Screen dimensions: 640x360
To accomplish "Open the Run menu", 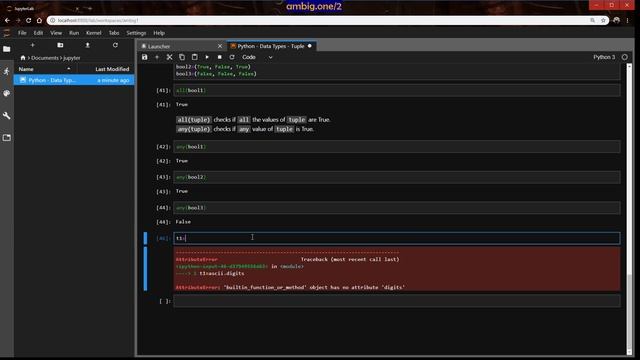I will click(74, 33).
